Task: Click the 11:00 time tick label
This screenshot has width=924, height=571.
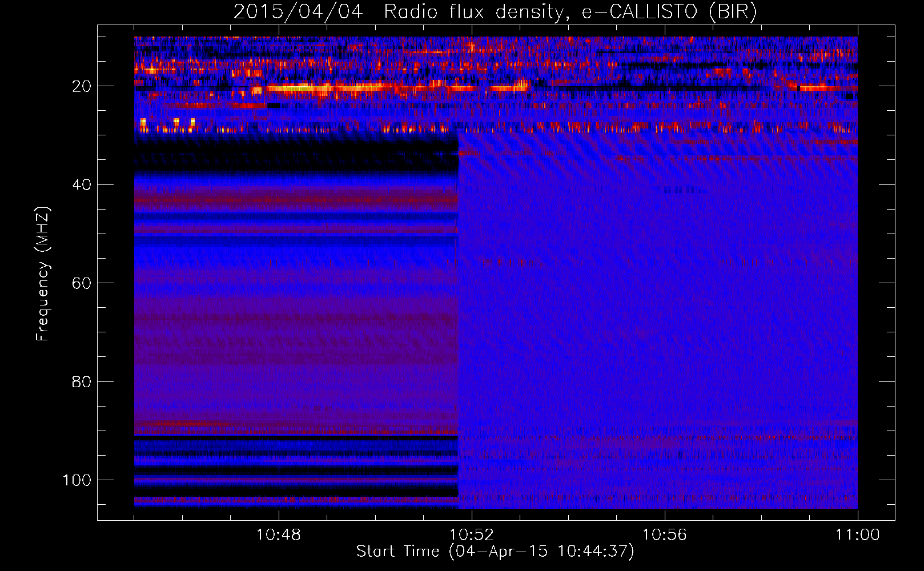Action: [858, 535]
